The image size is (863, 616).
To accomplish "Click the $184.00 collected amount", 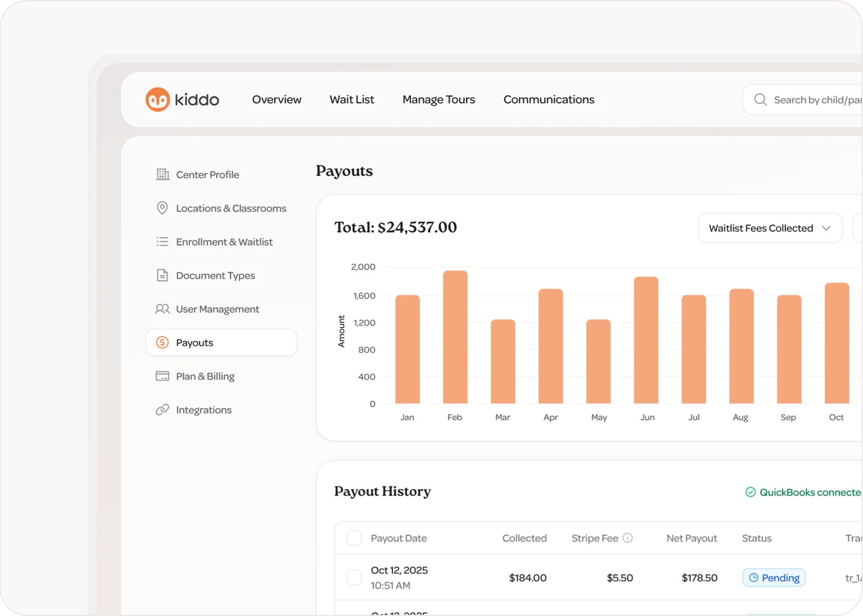I will 528,578.
